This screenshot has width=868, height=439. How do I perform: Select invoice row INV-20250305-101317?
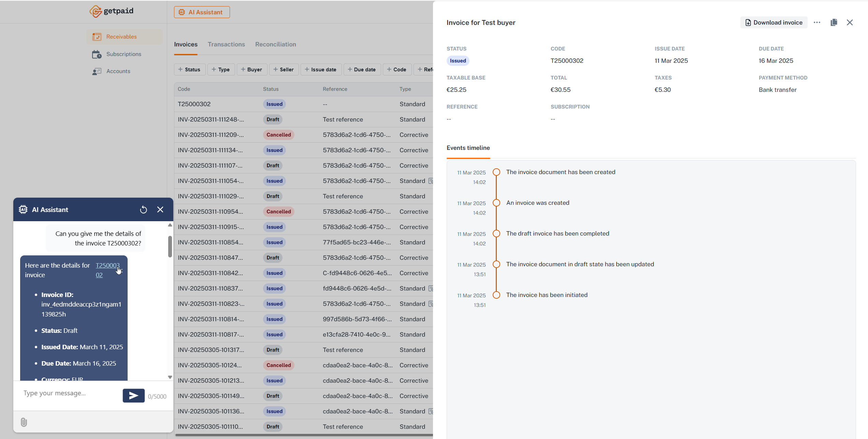[303, 350]
